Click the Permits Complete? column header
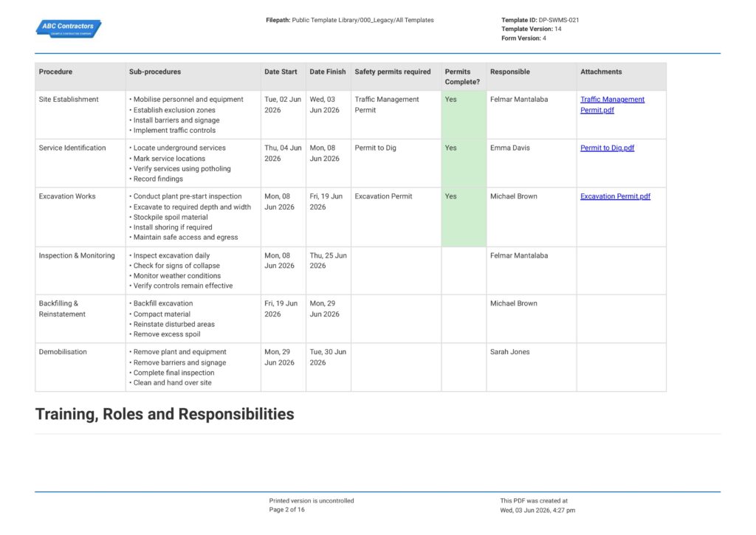756x535 pixels. [x=462, y=77]
